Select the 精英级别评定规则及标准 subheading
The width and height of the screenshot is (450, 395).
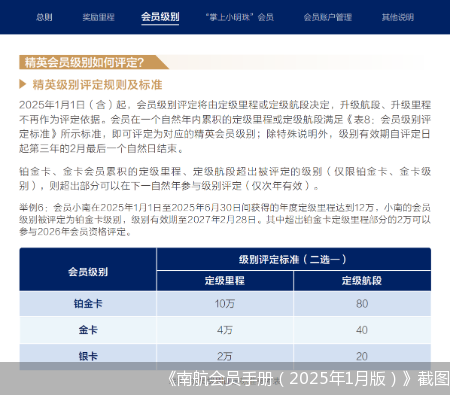[x=97, y=85]
